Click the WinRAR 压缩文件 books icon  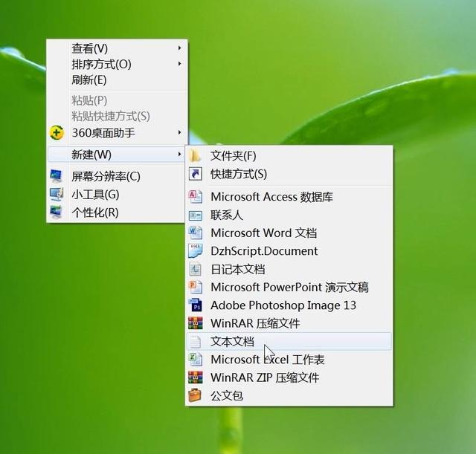[x=195, y=323]
